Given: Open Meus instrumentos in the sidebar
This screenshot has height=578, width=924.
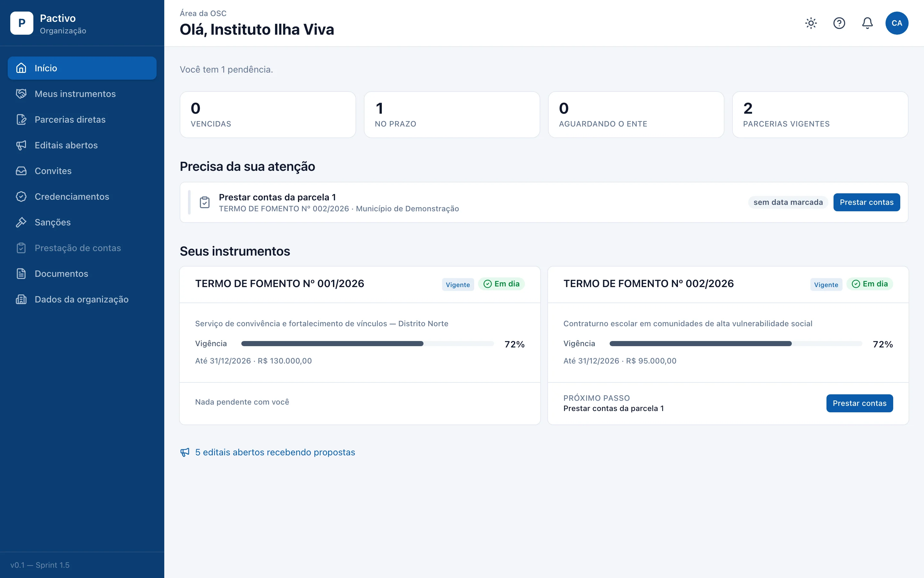Looking at the screenshot, I should pos(82,94).
